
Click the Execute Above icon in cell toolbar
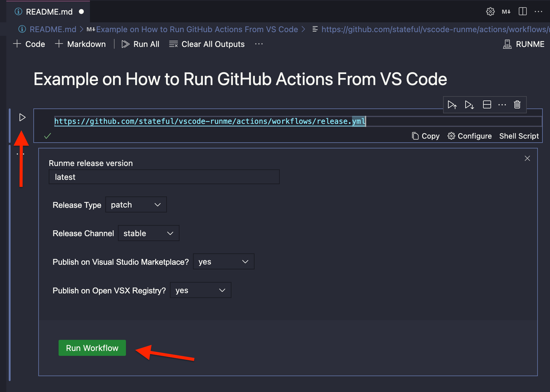(452, 105)
